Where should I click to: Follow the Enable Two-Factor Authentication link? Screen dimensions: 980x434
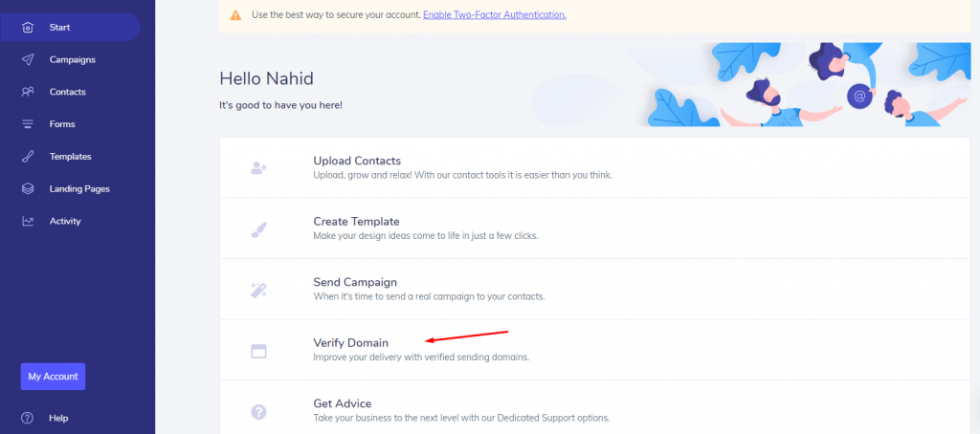495,14
